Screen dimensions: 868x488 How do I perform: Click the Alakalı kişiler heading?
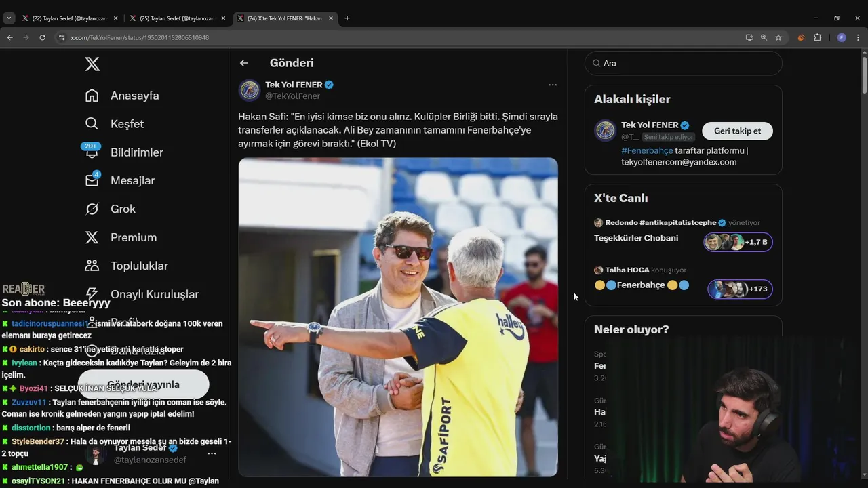click(x=632, y=99)
